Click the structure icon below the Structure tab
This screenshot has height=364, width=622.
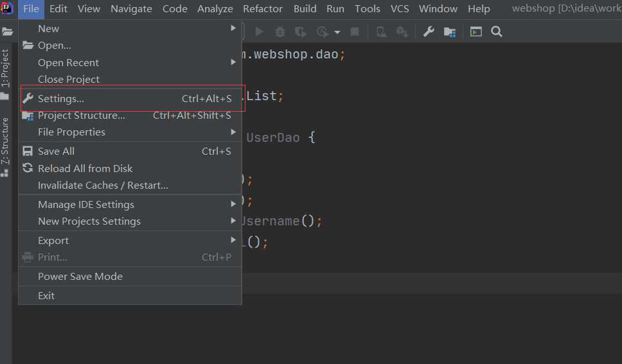(4, 173)
